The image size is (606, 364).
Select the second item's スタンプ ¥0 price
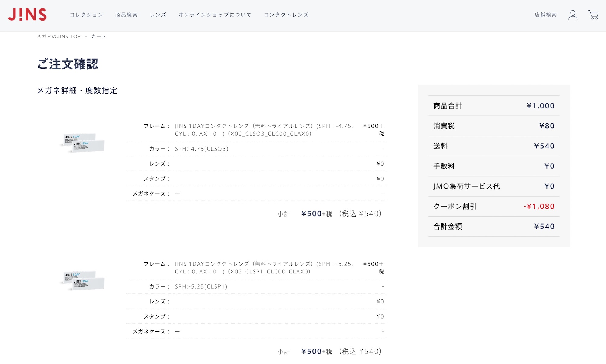(x=380, y=316)
